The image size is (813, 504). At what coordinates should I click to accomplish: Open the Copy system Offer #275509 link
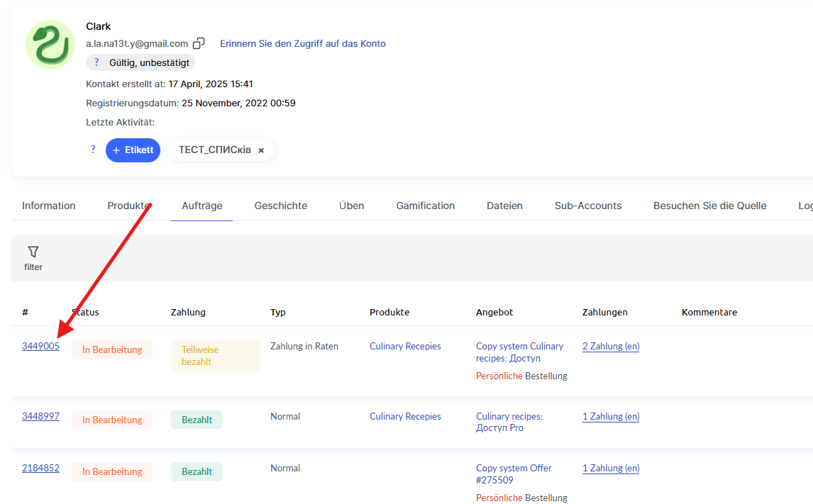click(513, 474)
